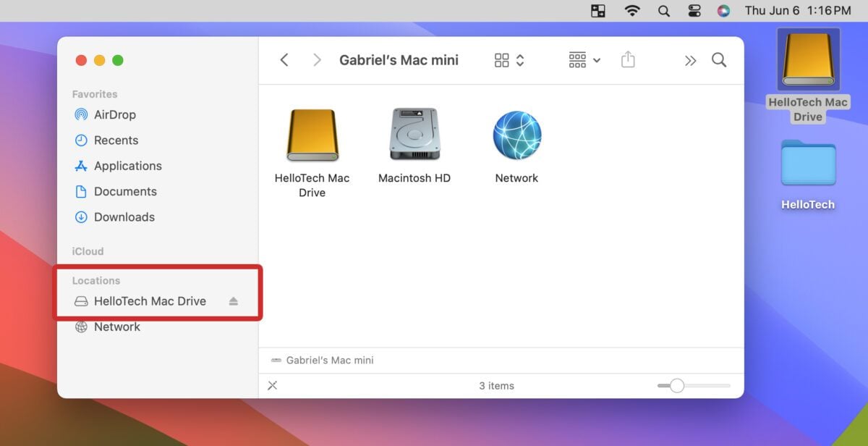868x446 pixels.
Task: Open AirDrop from the sidebar
Action: click(113, 114)
